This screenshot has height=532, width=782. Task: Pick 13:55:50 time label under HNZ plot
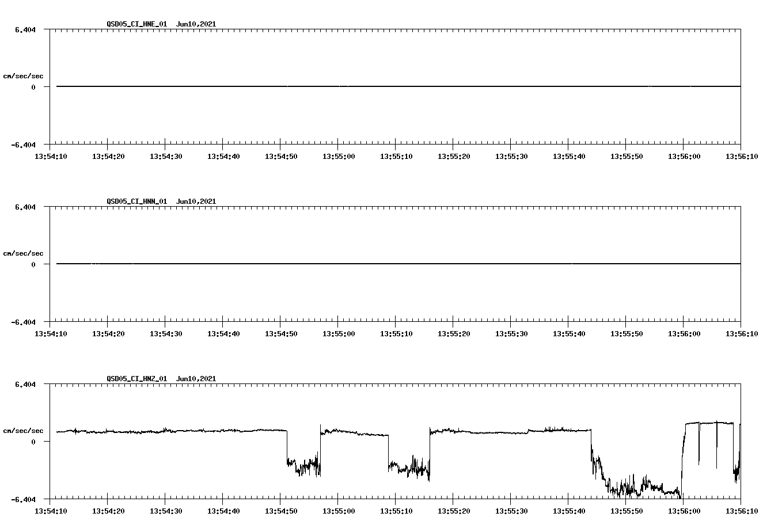coord(626,511)
